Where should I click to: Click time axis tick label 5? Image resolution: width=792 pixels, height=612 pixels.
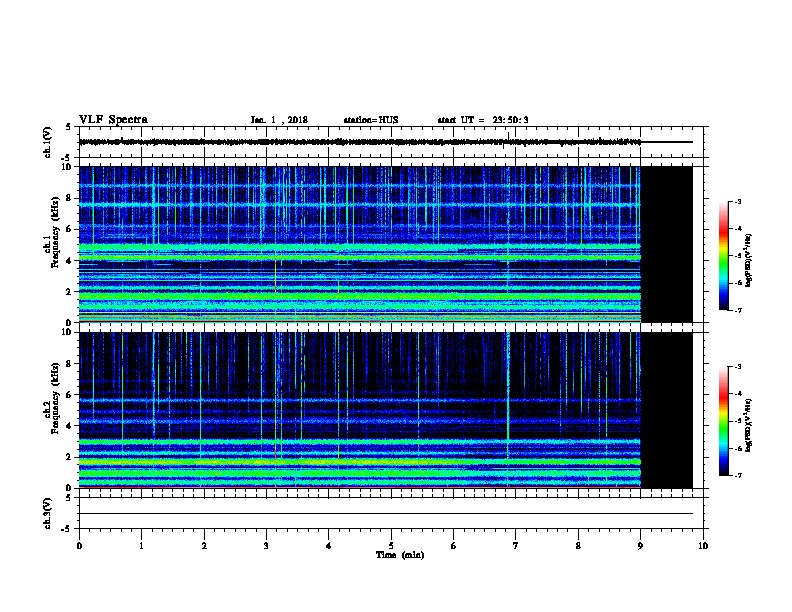tap(391, 545)
